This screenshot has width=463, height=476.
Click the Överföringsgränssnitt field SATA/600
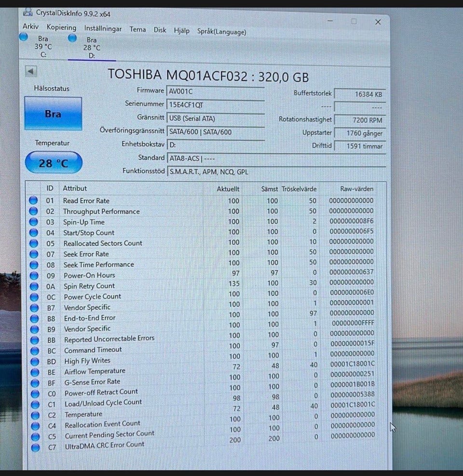(x=216, y=132)
